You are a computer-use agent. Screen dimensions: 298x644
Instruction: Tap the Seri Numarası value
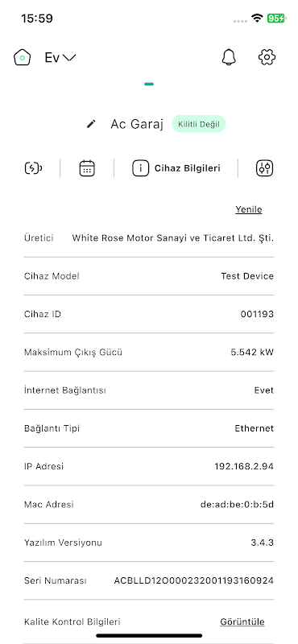(193, 580)
